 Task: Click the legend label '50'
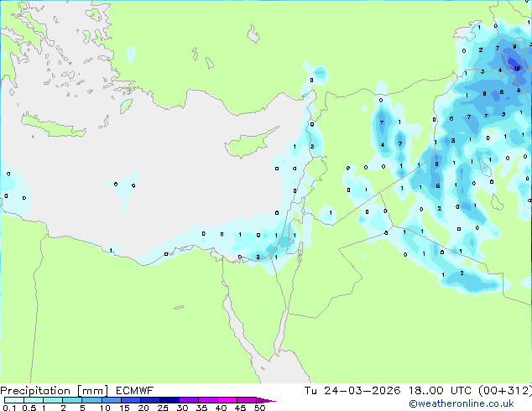click(259, 408)
